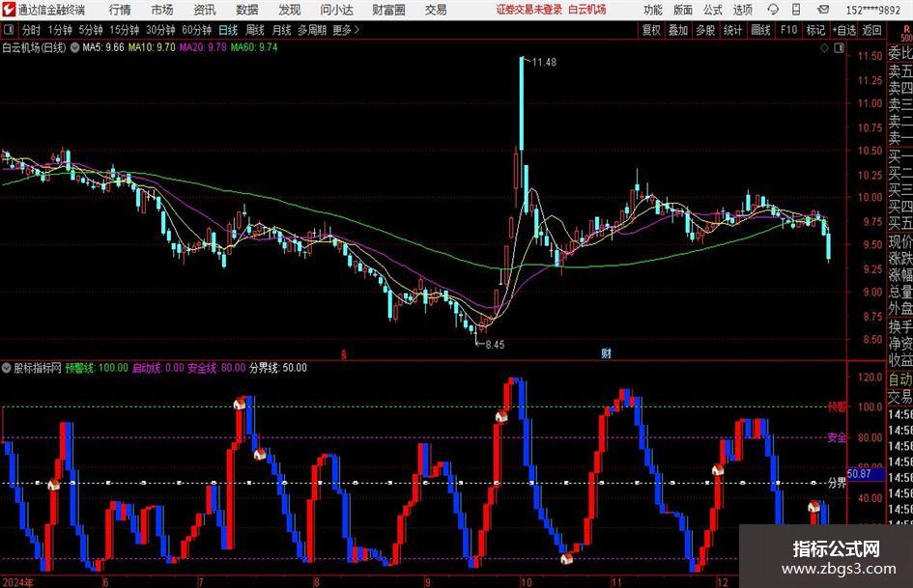Viewport: 913px width, 588px height.
Task: Toggle 自动 in the right sidebar
Action: 899,380
